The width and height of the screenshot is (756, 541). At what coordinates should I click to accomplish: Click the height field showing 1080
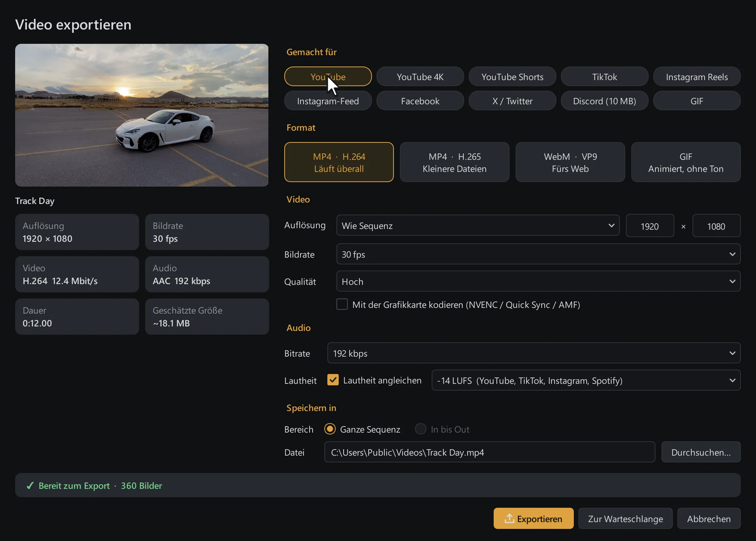click(717, 226)
